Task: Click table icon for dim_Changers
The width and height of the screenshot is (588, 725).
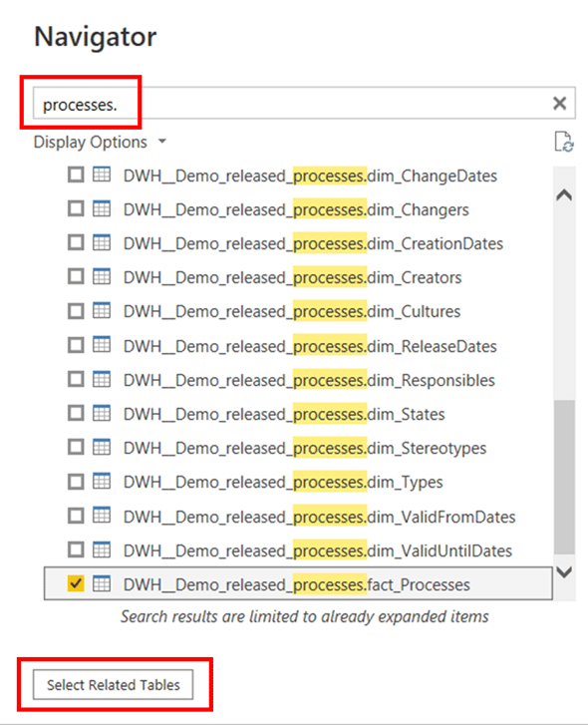Action: click(x=102, y=209)
